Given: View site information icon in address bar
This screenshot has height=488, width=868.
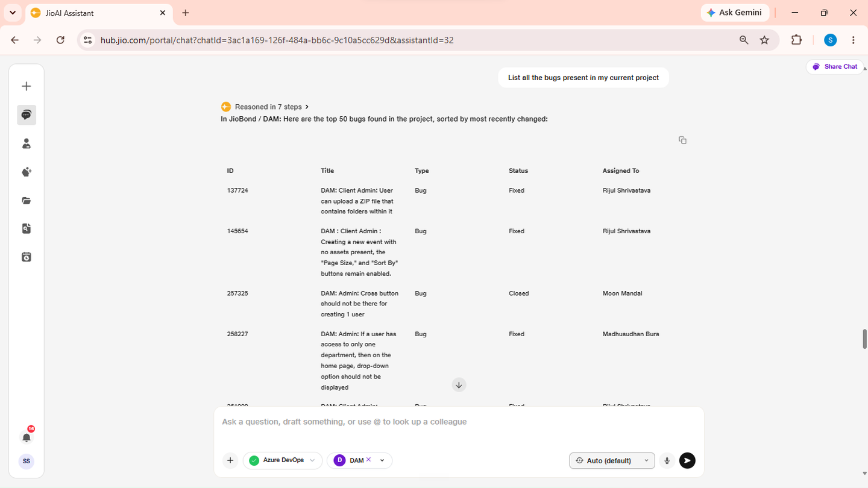Looking at the screenshot, I should pos(88,40).
